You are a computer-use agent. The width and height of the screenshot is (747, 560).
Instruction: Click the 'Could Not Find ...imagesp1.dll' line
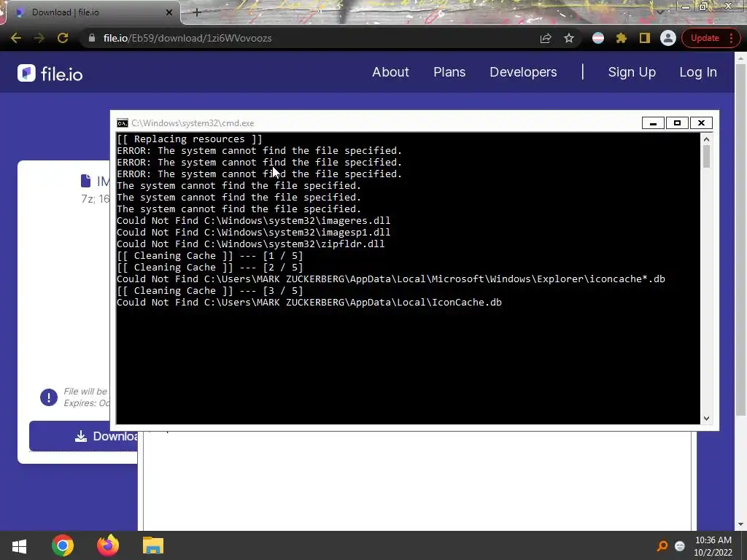pos(253,233)
